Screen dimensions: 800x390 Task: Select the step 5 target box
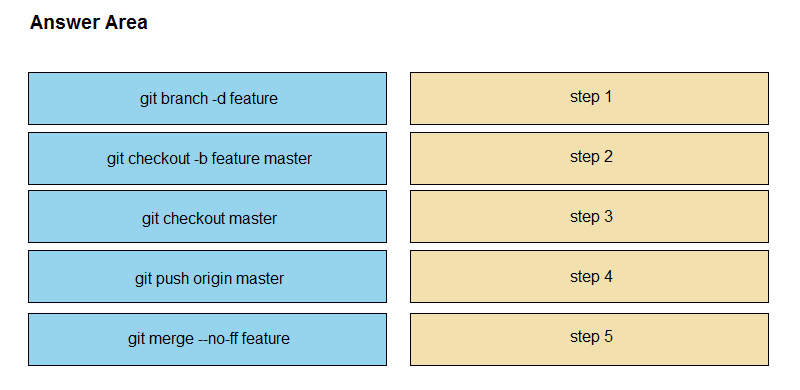[x=589, y=339]
